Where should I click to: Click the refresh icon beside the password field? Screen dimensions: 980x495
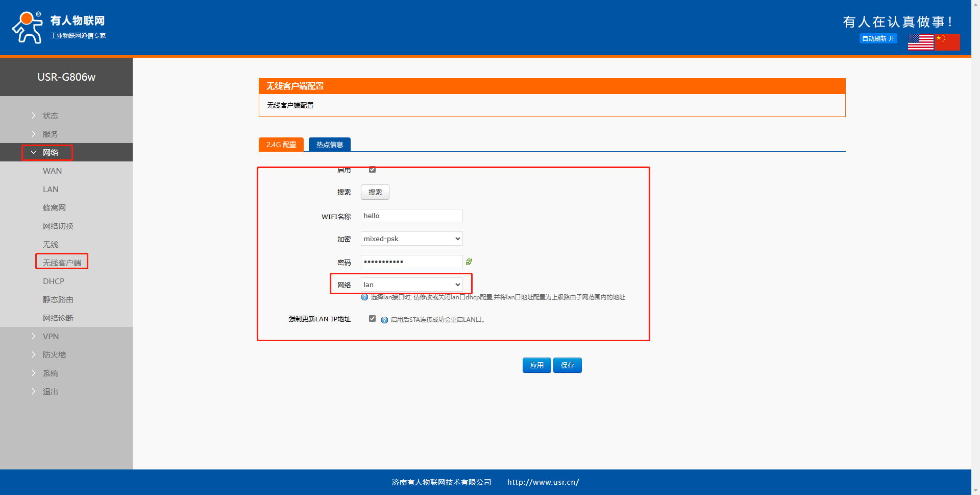(x=469, y=262)
